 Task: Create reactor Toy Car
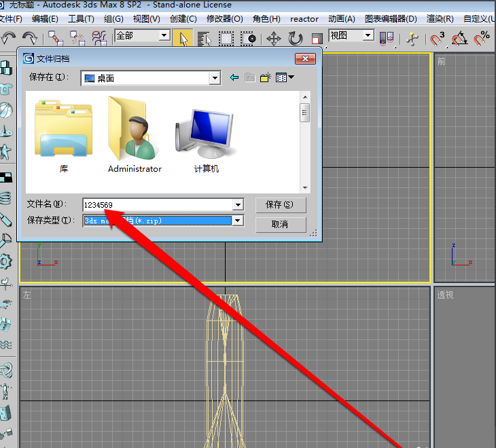tap(6, 304)
